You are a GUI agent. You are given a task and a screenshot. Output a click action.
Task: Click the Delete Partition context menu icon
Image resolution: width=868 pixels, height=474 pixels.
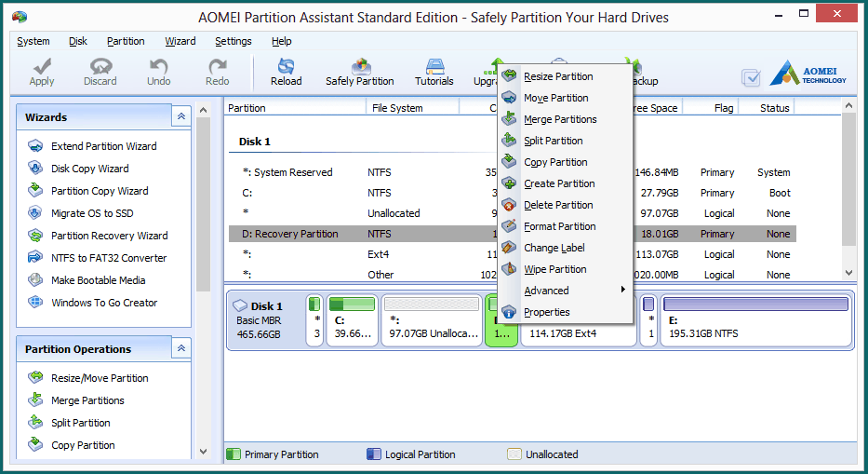[x=509, y=205]
